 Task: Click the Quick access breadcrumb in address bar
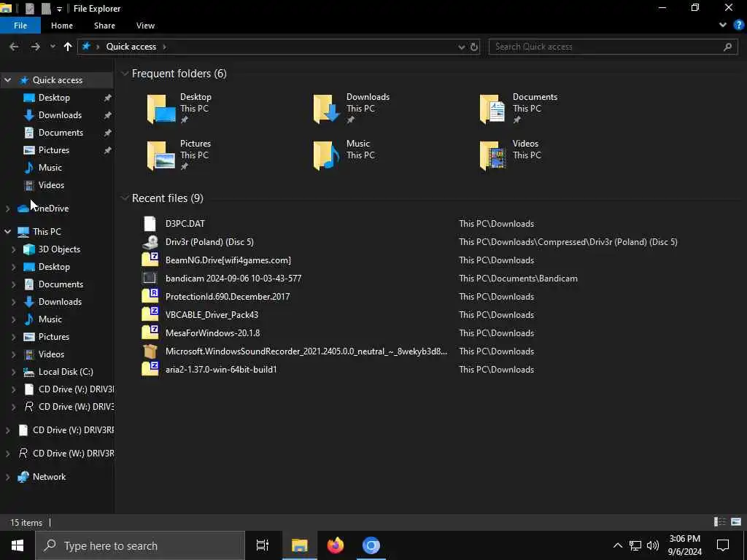click(131, 47)
